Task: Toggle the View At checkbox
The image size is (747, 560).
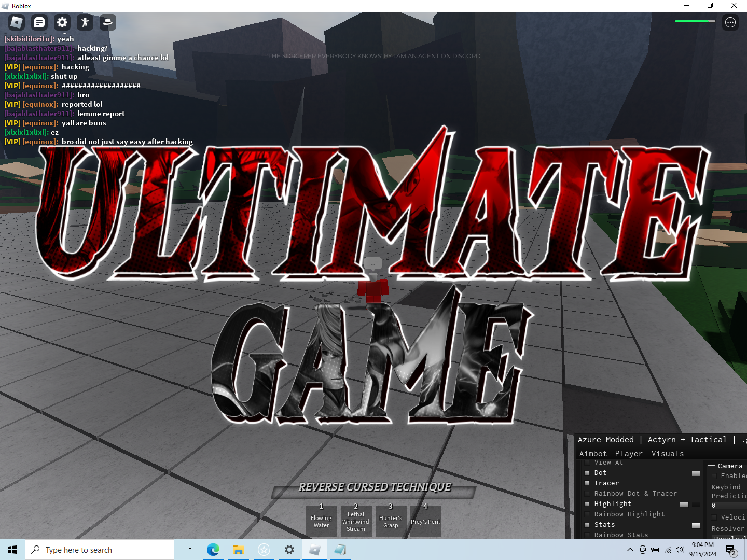Action: click(587, 463)
